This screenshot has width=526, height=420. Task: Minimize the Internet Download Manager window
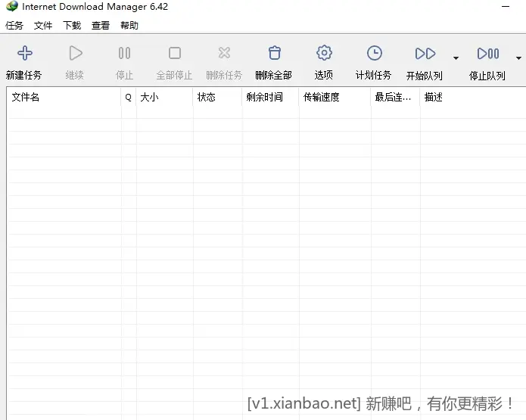click(506, 6)
